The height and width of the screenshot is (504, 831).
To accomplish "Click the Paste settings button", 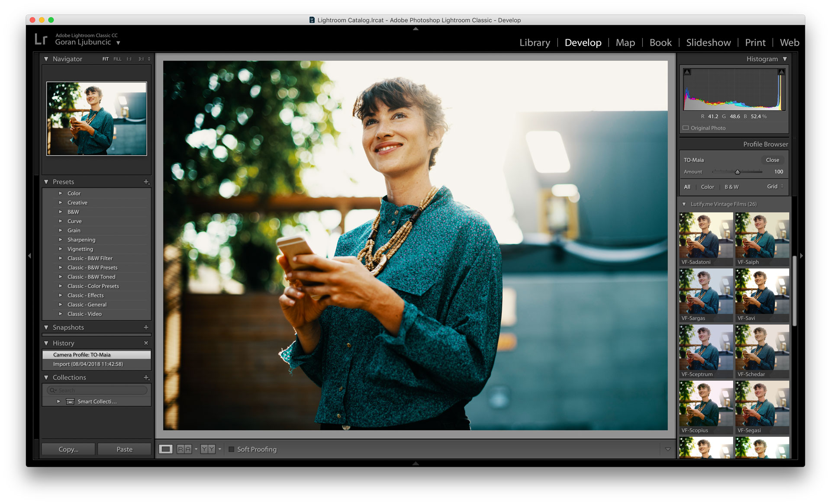I will tap(125, 449).
